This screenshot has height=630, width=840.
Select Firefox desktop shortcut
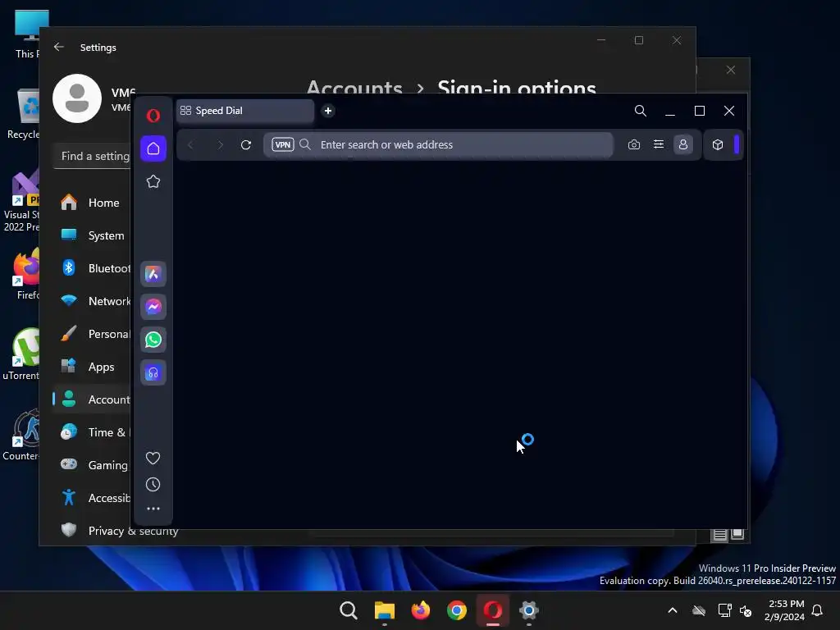pos(27,276)
